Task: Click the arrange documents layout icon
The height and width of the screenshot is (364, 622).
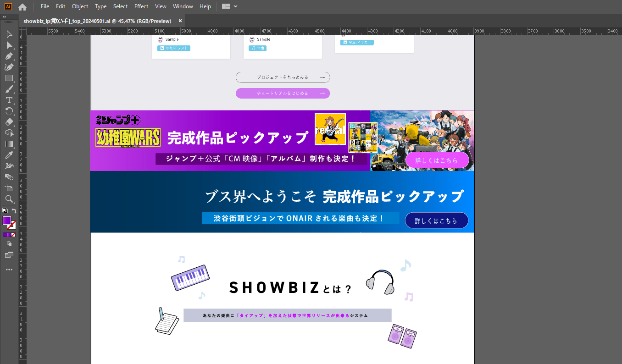Action: pos(226,6)
